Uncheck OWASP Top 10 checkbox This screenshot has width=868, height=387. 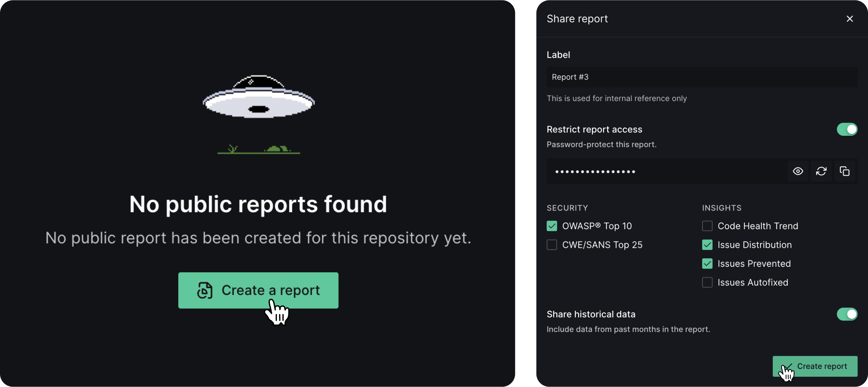(x=552, y=226)
